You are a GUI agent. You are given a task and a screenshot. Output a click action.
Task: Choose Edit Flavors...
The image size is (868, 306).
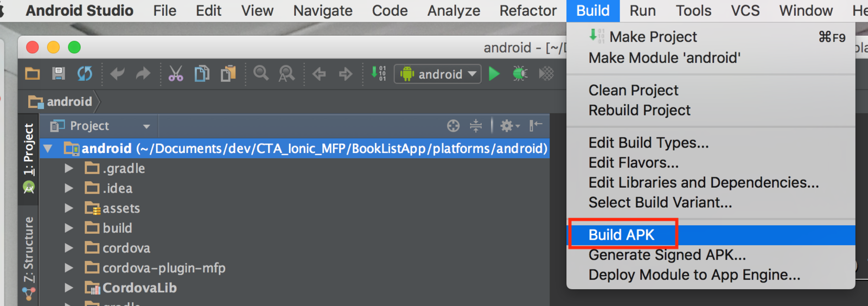coord(711,163)
